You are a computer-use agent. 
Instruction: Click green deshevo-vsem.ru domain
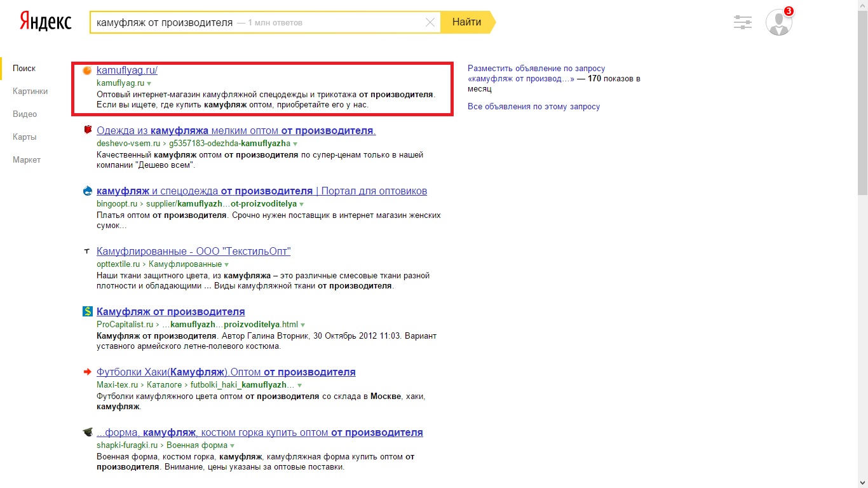point(128,144)
